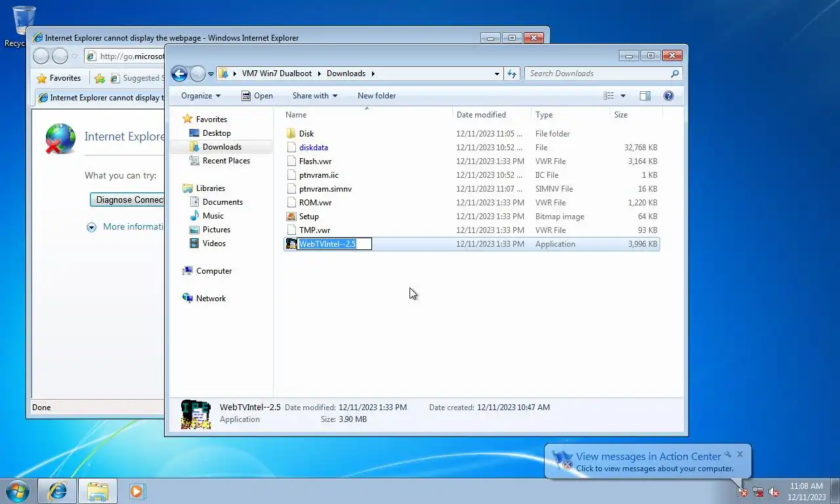Click the search magnifier icon

(x=675, y=73)
